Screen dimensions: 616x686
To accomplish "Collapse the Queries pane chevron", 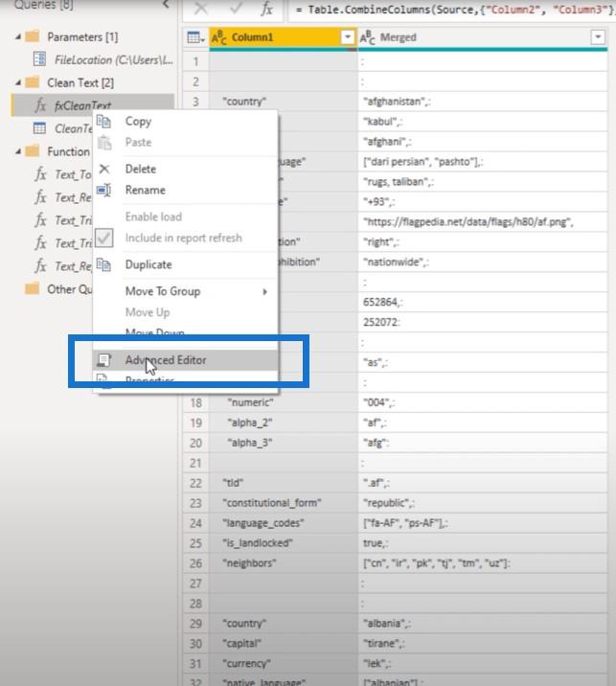I will tap(166, 5).
